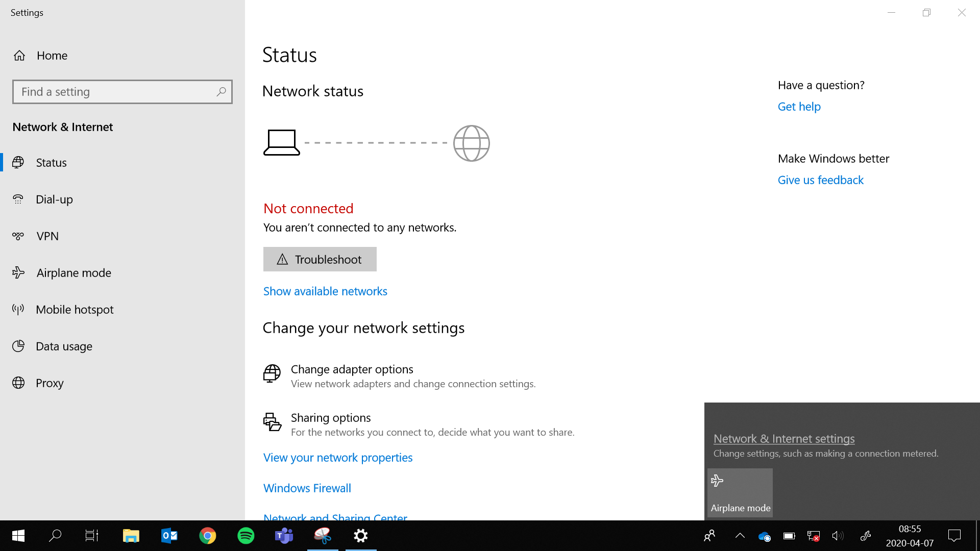Click the Proxy globe icon
The width and height of the screenshot is (980, 551).
18,383
